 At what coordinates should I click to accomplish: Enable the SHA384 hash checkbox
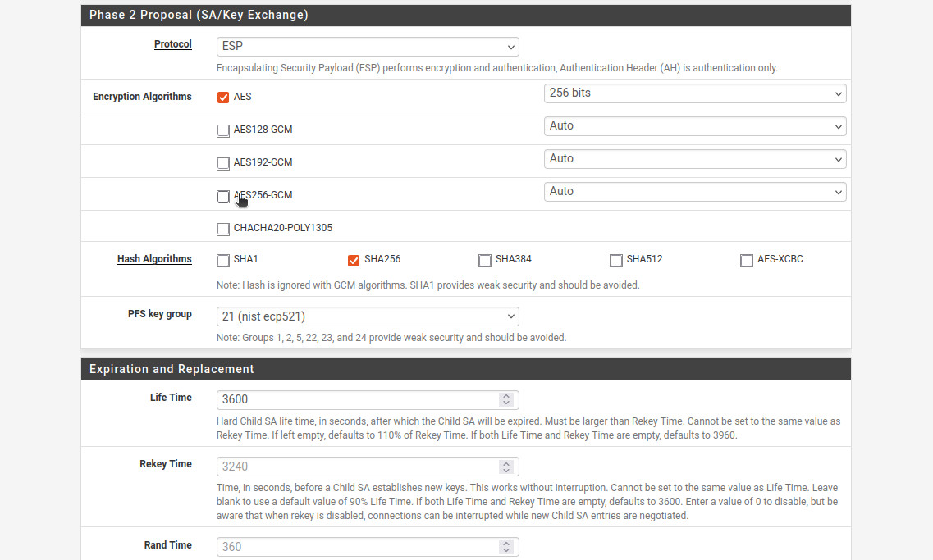tap(485, 261)
